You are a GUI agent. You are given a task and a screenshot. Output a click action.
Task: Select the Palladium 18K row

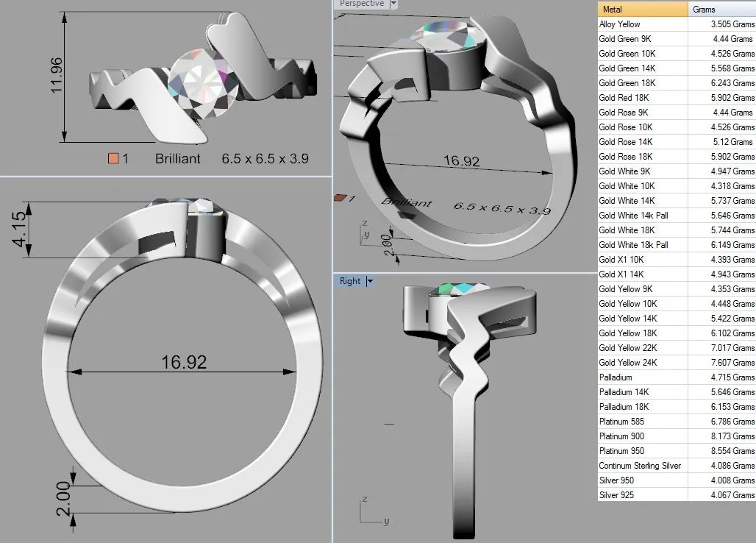click(x=677, y=407)
